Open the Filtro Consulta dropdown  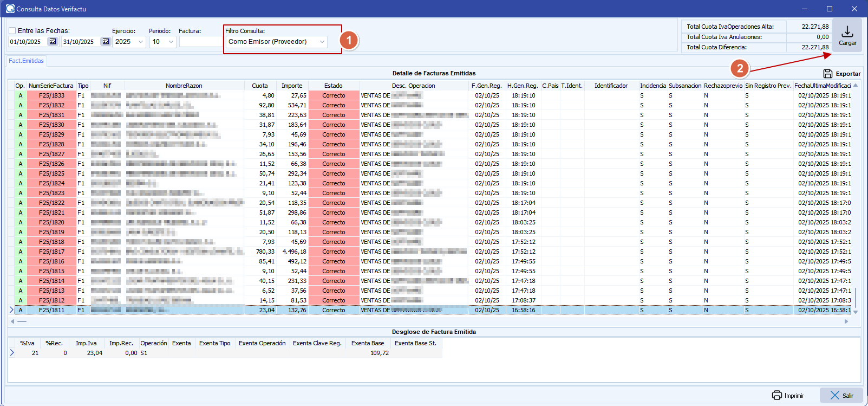coord(322,42)
